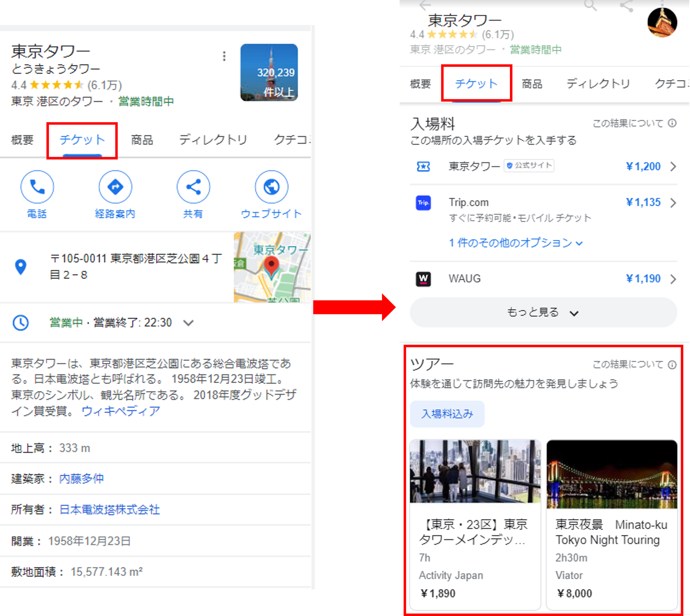Toggle the 入場料込み filter chip

tap(447, 414)
